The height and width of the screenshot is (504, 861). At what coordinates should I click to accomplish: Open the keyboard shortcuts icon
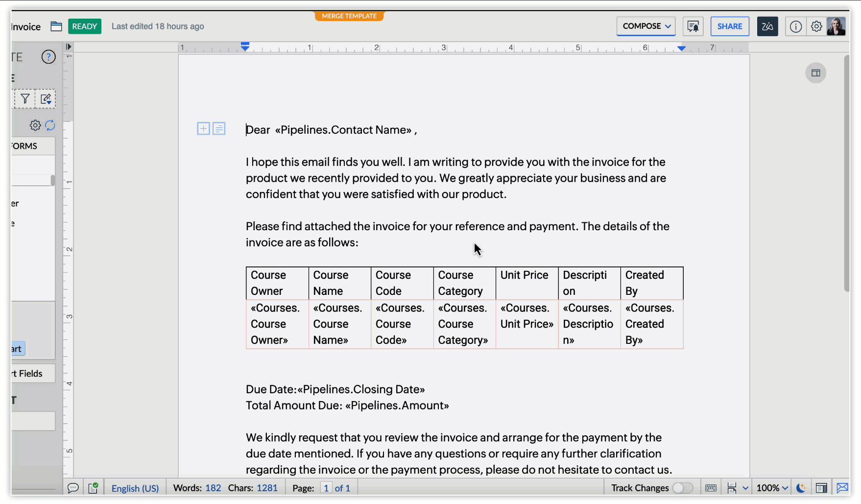711,488
